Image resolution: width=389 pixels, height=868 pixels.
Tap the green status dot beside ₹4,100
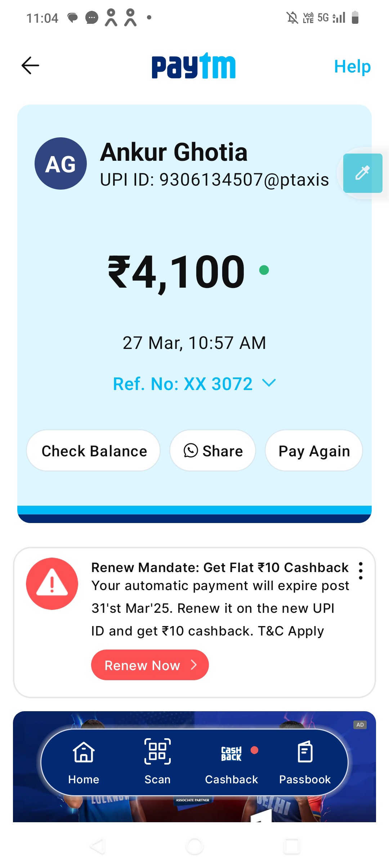point(264,270)
